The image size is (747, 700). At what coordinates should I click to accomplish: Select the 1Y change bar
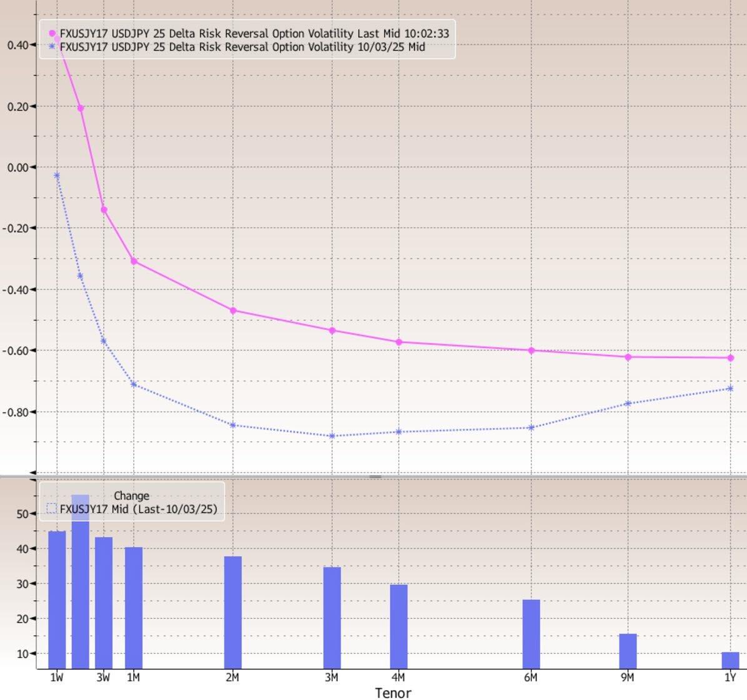(730, 660)
